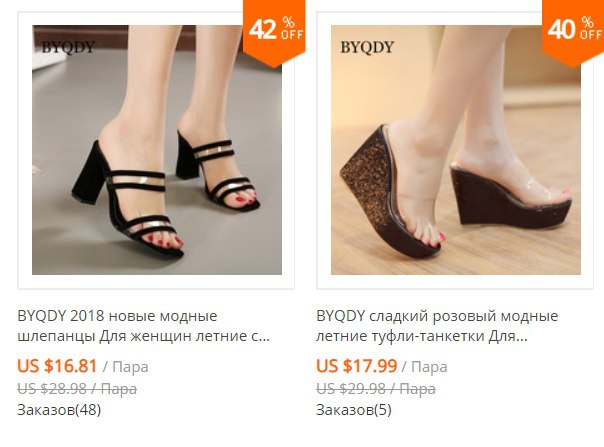View orders count Заказов(5)
Viewport: 604px width, 447px height.
[x=354, y=410]
